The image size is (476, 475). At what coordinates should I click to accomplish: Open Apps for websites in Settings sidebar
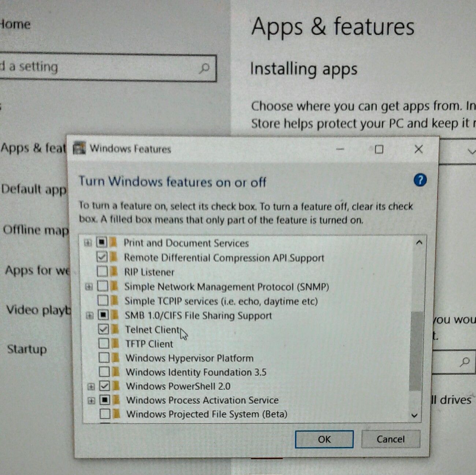(x=37, y=270)
